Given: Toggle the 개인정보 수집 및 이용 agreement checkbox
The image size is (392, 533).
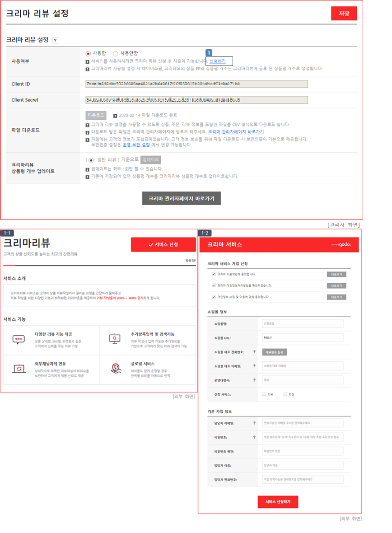Looking at the screenshot, I should pyautogui.click(x=214, y=297).
